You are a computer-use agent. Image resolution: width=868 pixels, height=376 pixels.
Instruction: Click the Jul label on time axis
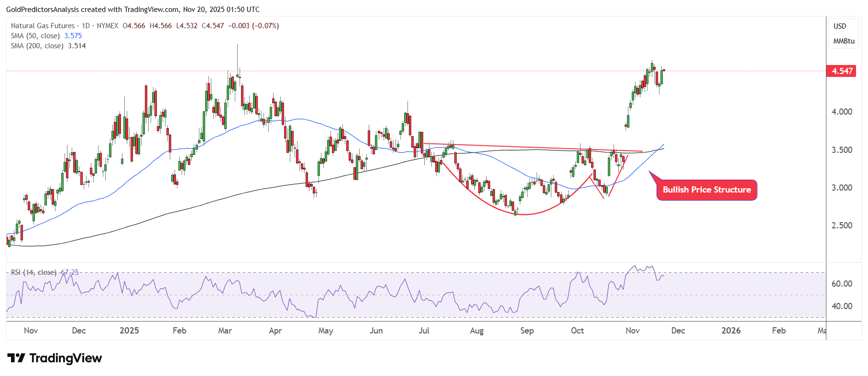coord(424,331)
